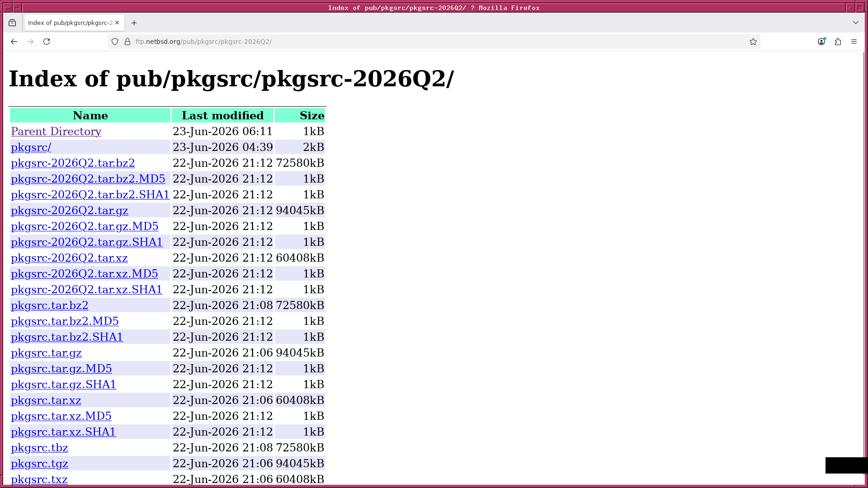The image size is (868, 488).
Task: Open the Firefox account menu
Action: [x=821, y=42]
